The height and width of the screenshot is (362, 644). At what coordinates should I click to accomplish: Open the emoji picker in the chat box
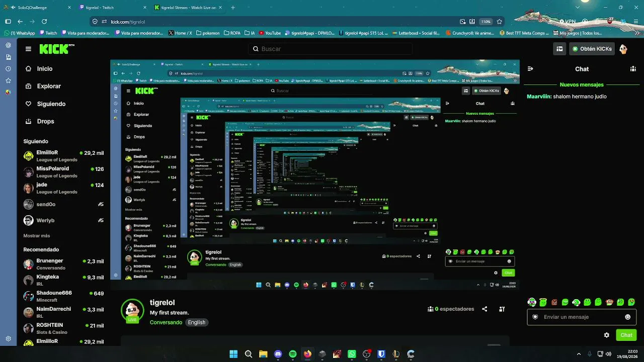627,317
